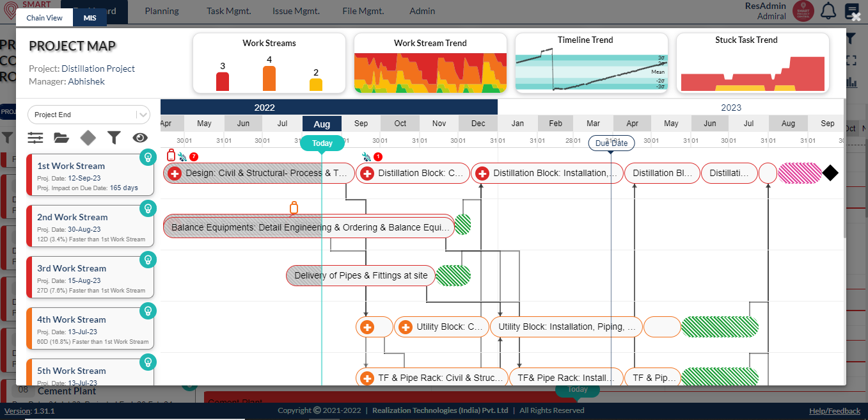Open the Issue Mgmt. menu

296,10
